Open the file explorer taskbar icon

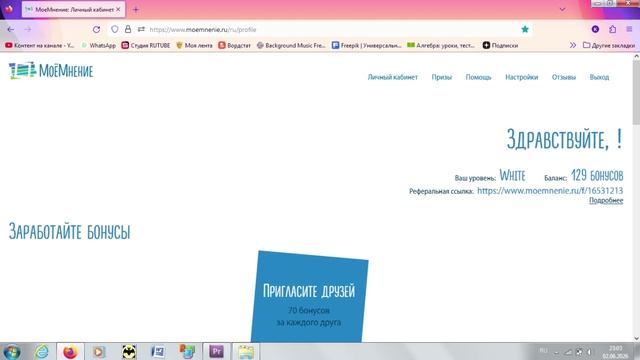(246, 351)
